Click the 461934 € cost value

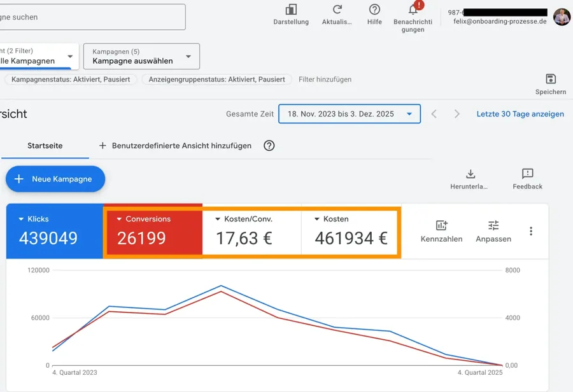[351, 239]
